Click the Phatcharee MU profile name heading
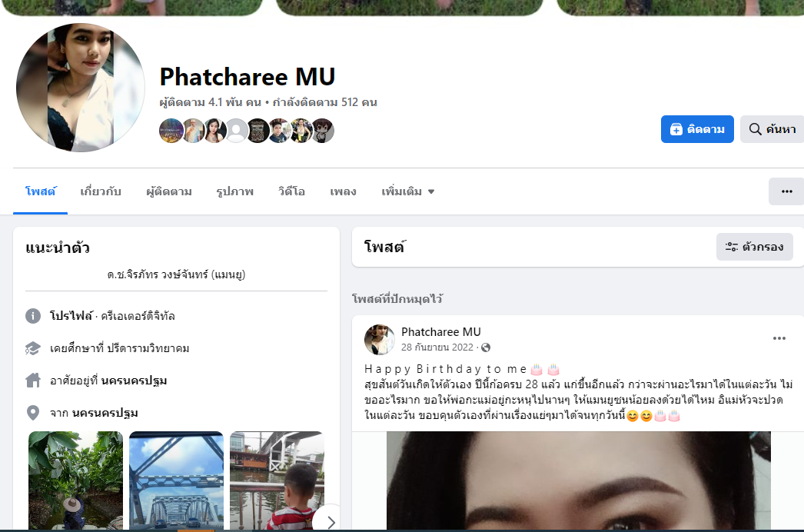The height and width of the screenshot is (532, 804). click(248, 77)
